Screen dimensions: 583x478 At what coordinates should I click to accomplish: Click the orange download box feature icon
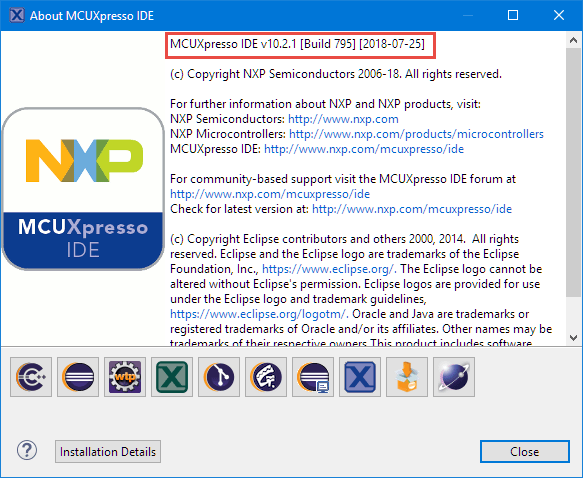[407, 377]
